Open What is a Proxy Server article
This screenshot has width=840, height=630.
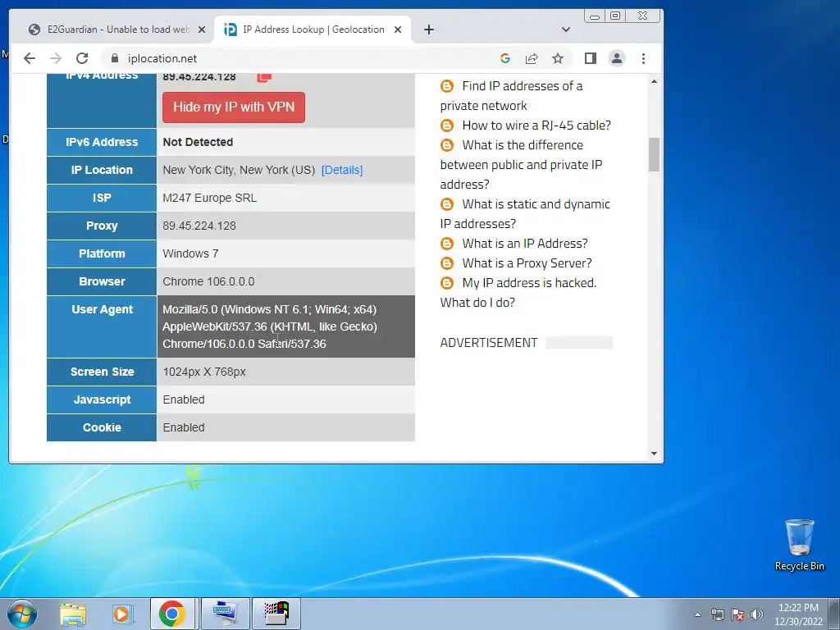click(527, 263)
